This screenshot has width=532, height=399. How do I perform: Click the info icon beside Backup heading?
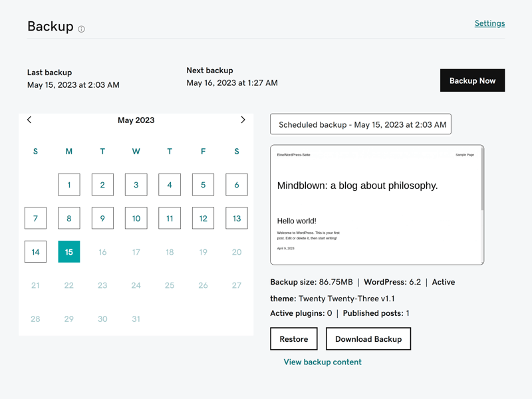(x=81, y=29)
